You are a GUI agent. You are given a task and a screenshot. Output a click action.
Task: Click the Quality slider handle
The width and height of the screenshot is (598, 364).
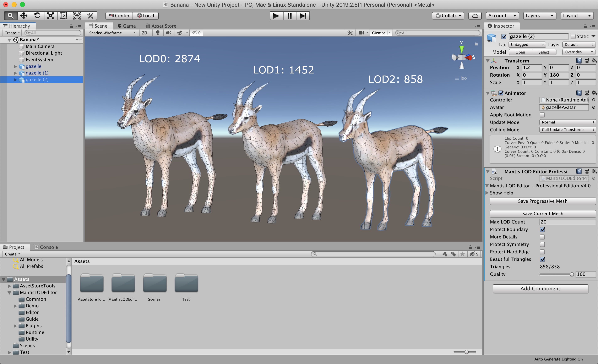point(572,274)
